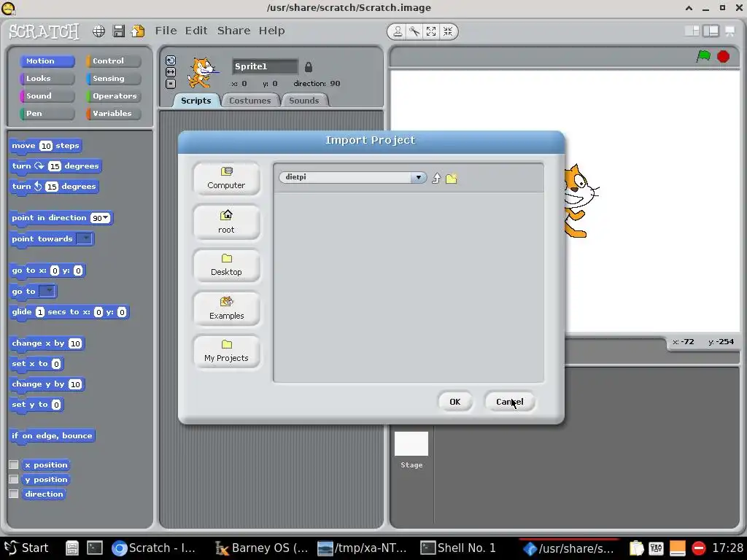Select the Control block category

[113, 61]
